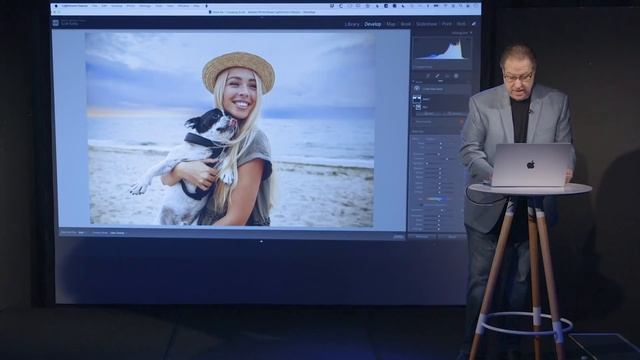This screenshot has height=360, width=640.
Task: Select the Red Eye tool icon
Action: click(447, 76)
